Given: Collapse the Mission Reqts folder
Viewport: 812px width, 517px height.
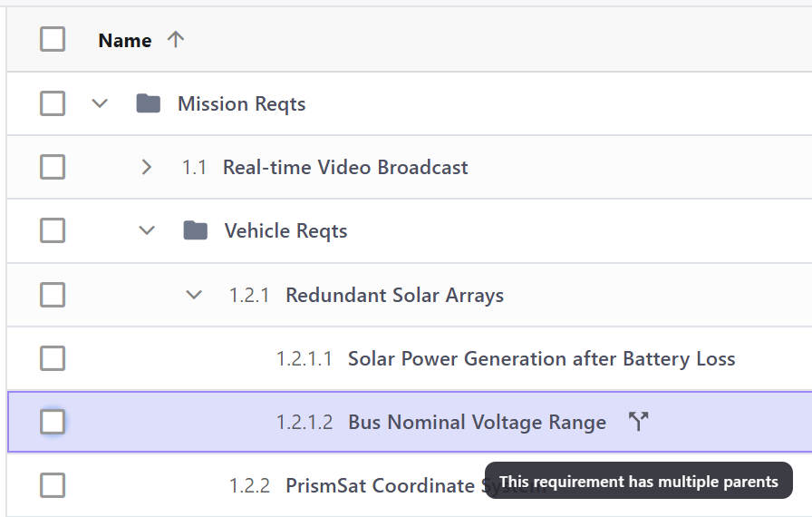Looking at the screenshot, I should pos(101,103).
